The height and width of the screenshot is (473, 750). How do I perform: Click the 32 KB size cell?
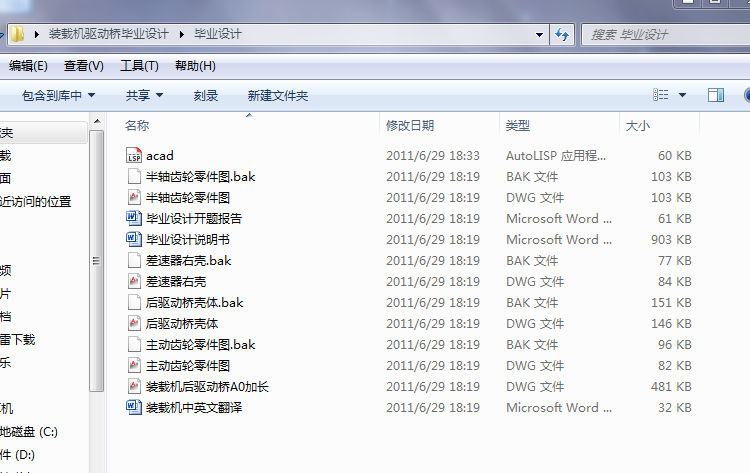click(674, 407)
